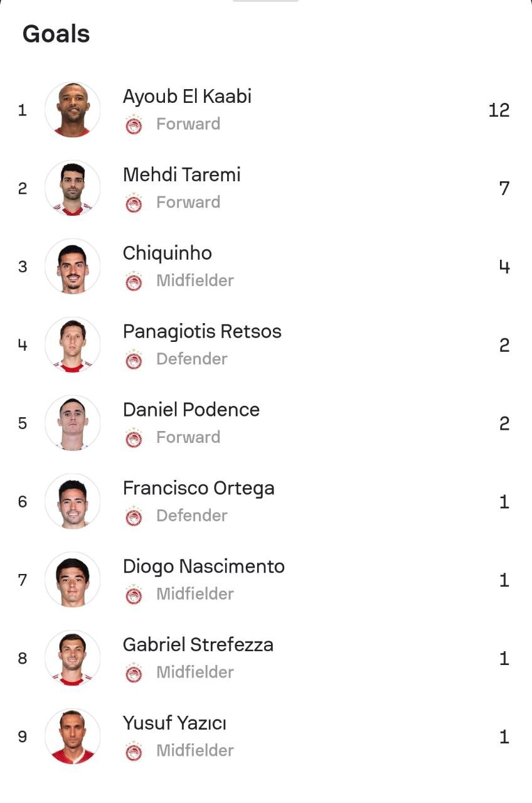
Task: Select Francisco Ortega from the scorers list
Action: click(198, 488)
